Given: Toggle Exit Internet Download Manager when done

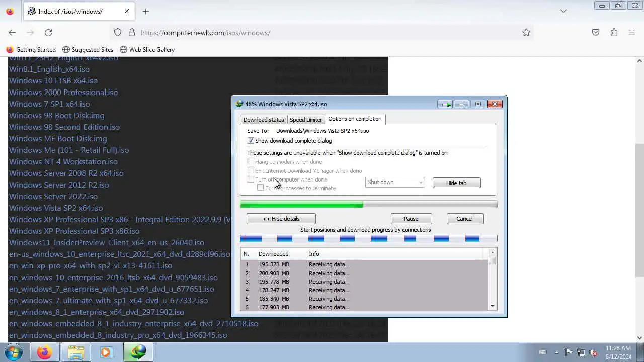Looking at the screenshot, I should pyautogui.click(x=251, y=170).
